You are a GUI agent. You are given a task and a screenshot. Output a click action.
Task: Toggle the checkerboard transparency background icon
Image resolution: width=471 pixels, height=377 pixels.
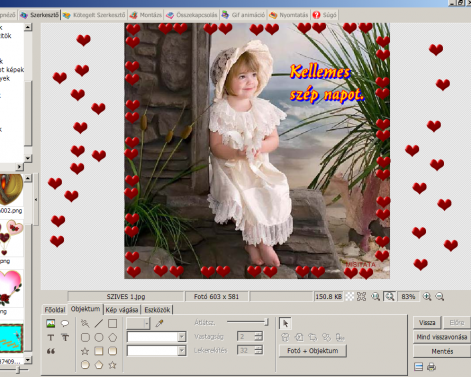pyautogui.click(x=349, y=296)
